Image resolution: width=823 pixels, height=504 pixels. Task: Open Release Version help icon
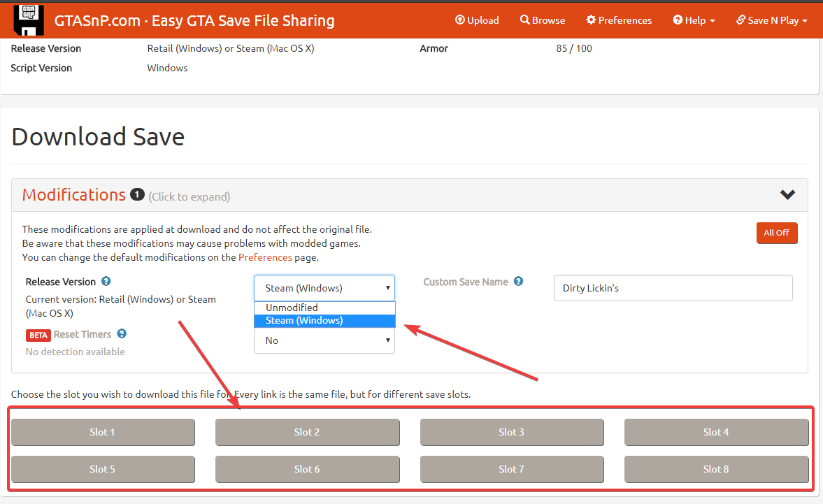point(106,281)
